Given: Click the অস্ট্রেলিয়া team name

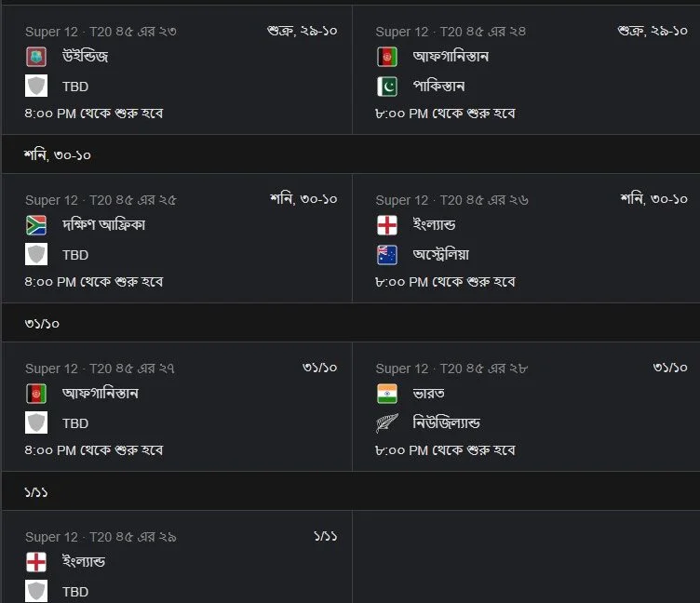Looking at the screenshot, I should [x=441, y=254].
